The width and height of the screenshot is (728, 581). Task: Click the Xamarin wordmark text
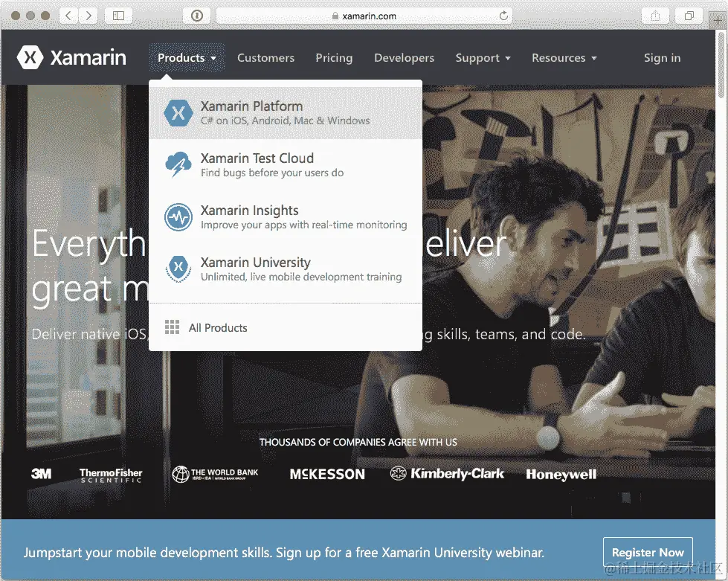(88, 57)
